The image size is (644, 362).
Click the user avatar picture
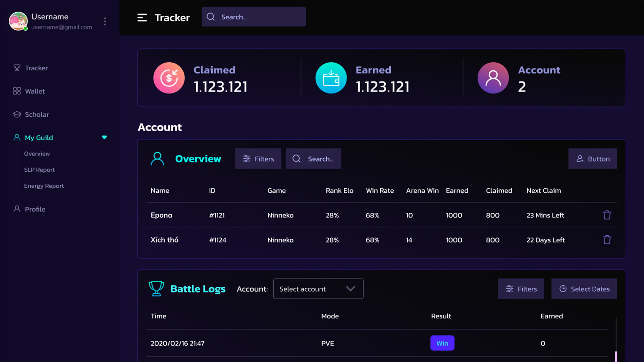18,21
